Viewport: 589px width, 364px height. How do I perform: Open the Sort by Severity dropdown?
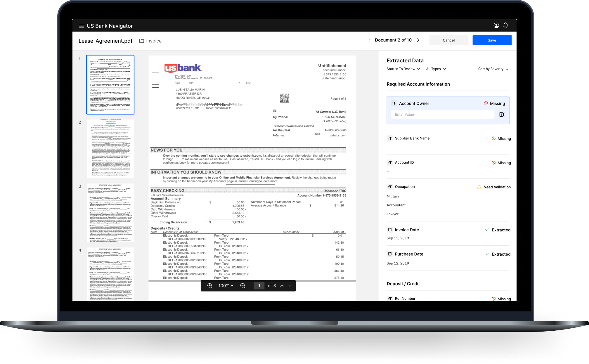(x=493, y=69)
